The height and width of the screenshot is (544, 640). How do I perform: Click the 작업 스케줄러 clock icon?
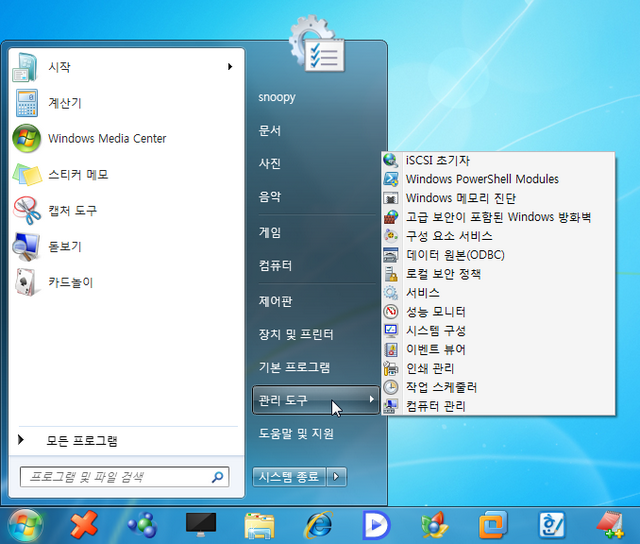coord(391,387)
